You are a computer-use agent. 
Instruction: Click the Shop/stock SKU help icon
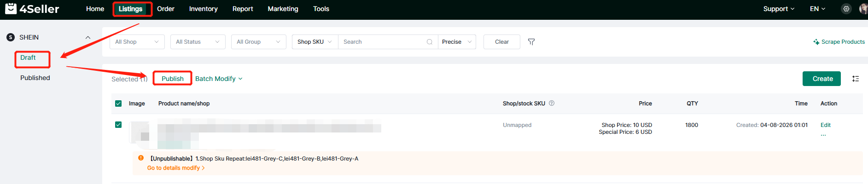[552, 103]
